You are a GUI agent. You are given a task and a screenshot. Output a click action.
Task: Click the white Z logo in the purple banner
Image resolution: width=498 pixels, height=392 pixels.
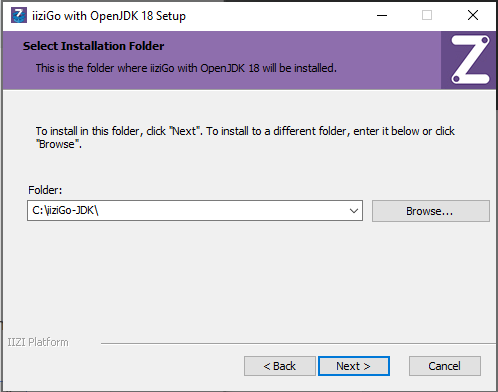(x=470, y=60)
